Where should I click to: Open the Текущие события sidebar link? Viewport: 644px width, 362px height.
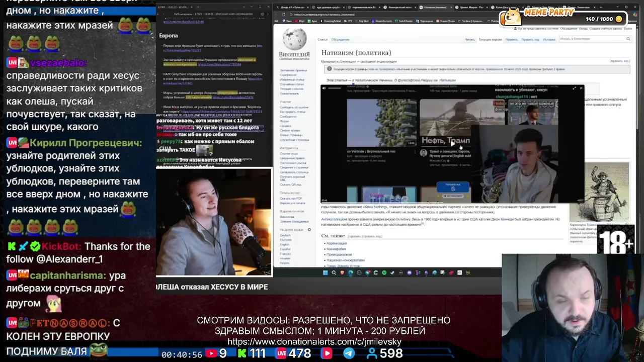(x=291, y=89)
